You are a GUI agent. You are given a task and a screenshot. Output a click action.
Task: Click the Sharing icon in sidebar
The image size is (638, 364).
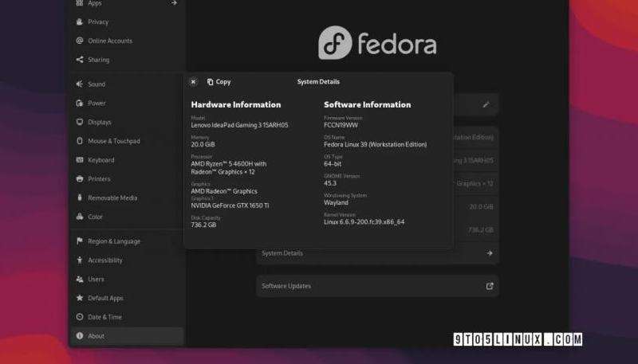(x=80, y=60)
